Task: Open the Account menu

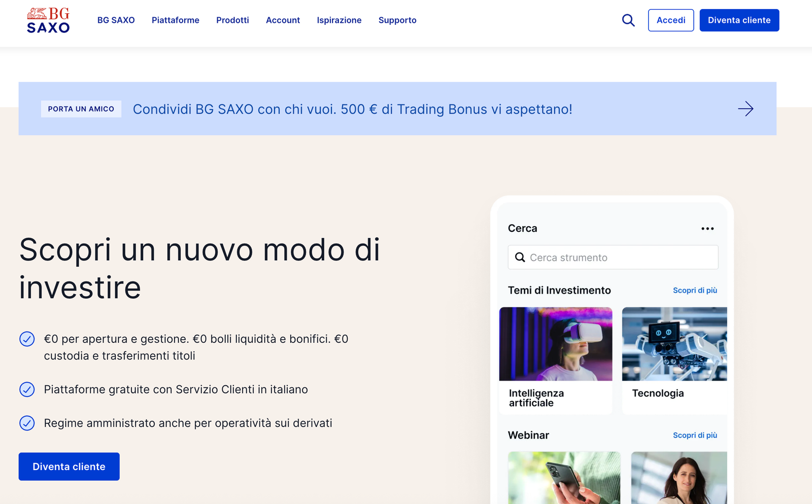Action: (283, 20)
